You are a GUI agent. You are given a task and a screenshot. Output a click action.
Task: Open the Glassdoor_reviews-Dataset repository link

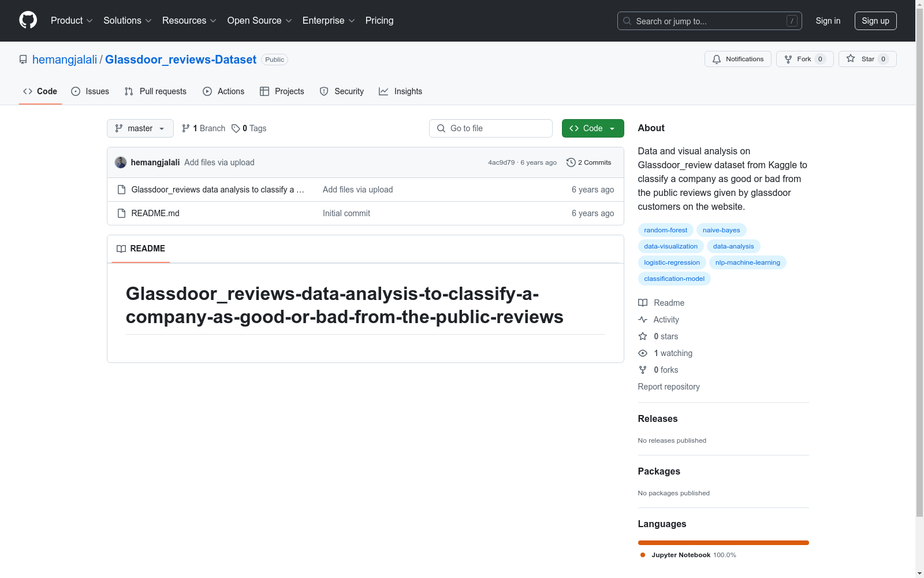point(181,60)
